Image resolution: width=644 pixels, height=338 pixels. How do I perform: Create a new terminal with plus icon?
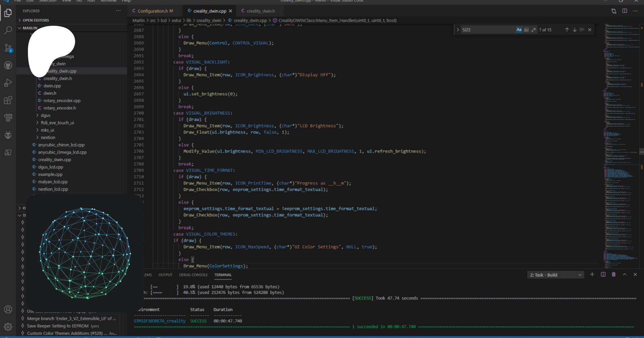pyautogui.click(x=592, y=275)
